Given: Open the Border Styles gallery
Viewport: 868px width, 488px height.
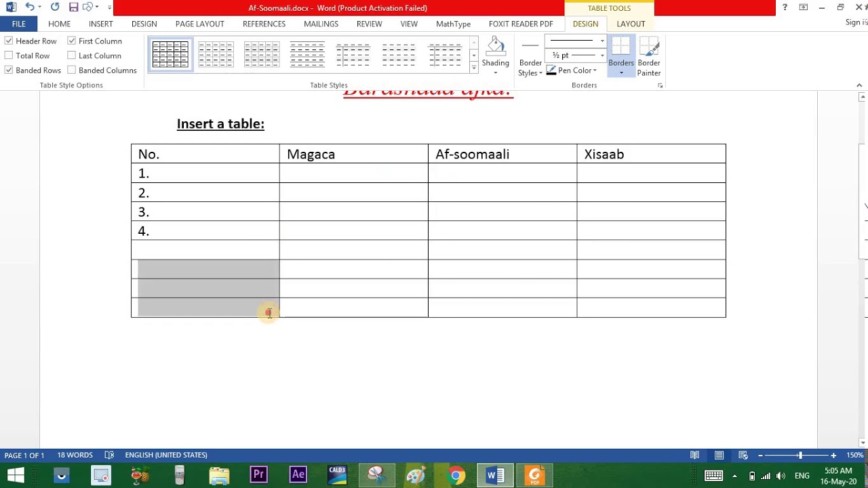Looking at the screenshot, I should coord(530,58).
